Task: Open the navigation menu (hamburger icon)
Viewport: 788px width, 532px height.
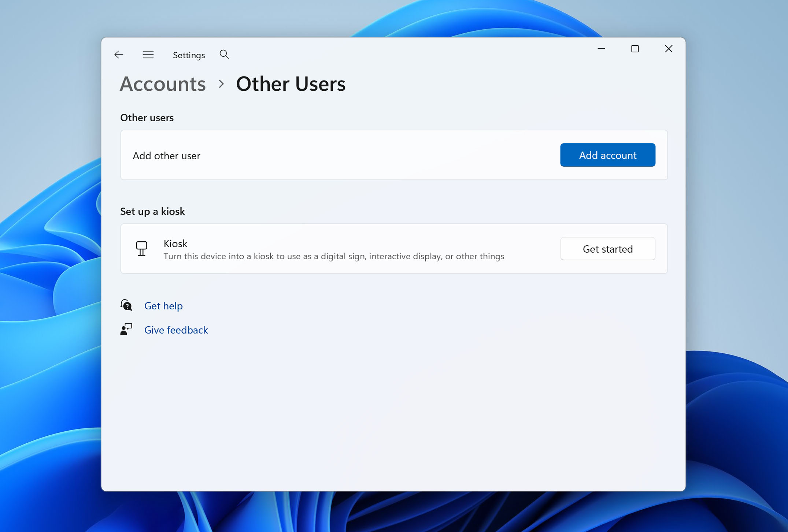Action: point(148,54)
